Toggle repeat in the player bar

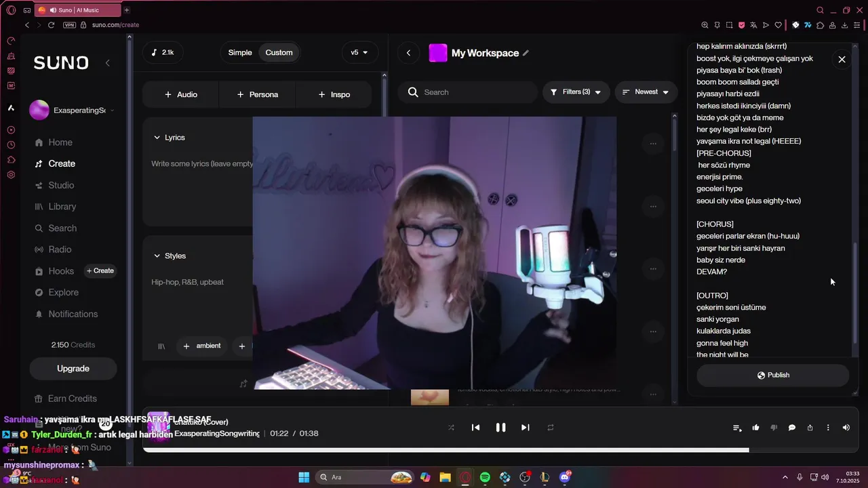[551, 428]
